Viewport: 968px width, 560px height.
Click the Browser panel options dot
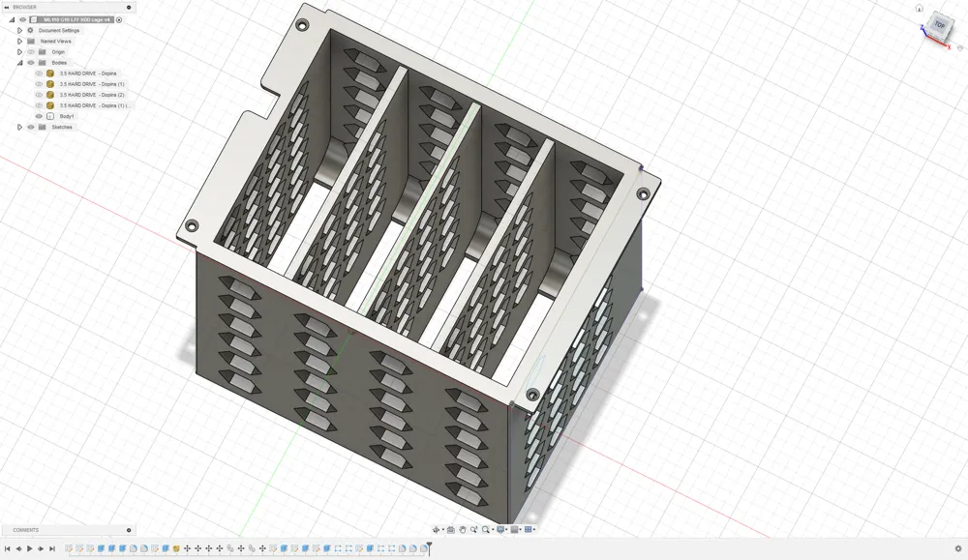click(129, 8)
